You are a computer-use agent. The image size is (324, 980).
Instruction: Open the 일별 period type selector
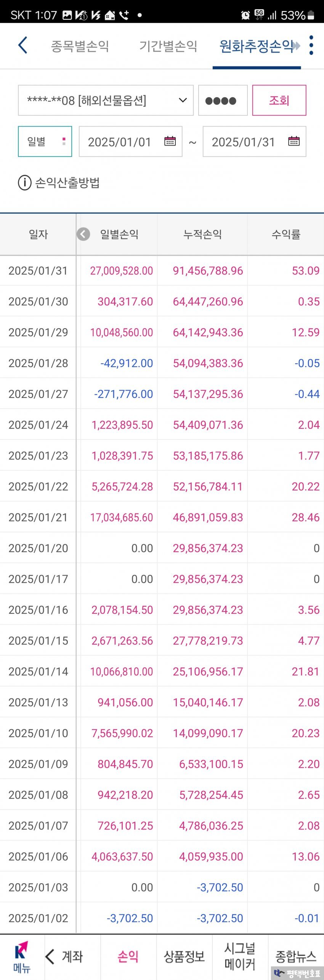coord(45,141)
